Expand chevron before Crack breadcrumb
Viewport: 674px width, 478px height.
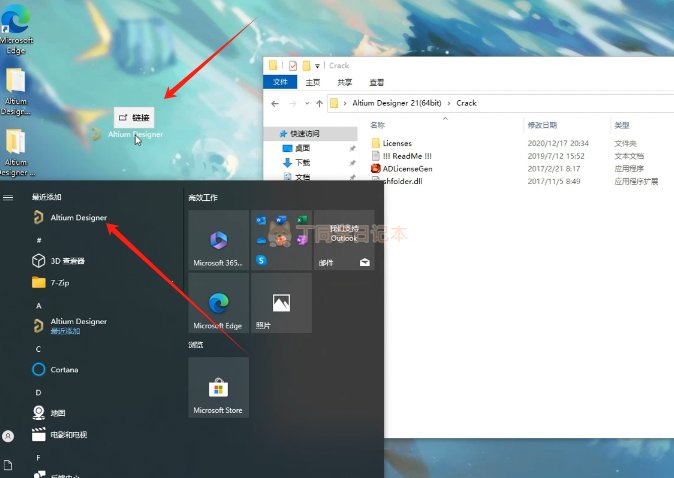(x=449, y=103)
